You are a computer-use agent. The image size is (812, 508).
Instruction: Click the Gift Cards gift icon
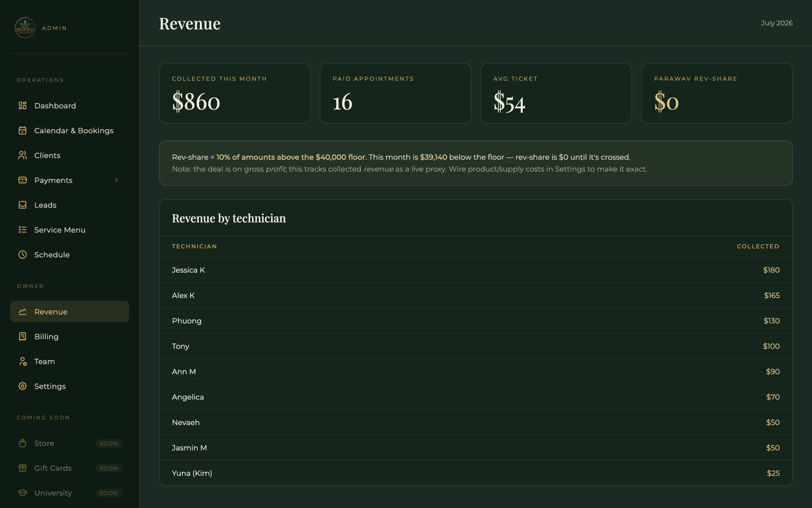click(22, 468)
